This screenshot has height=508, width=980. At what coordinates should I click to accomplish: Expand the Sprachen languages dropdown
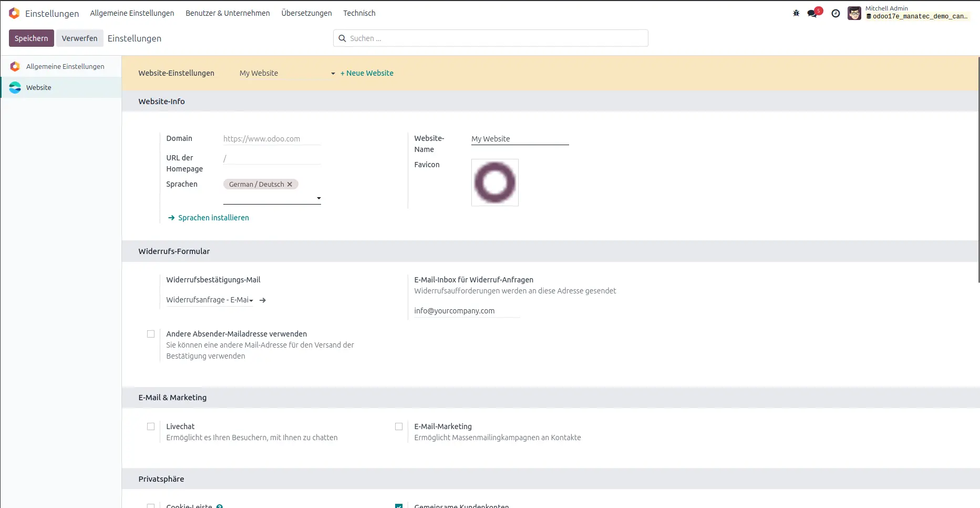pos(318,198)
